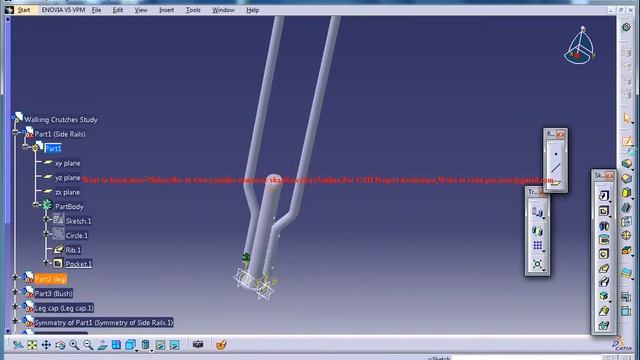Viewport: 640px width, 360px height.
Task: Click the Solid Combine icon in features toolbar
Action: click(x=604, y=296)
